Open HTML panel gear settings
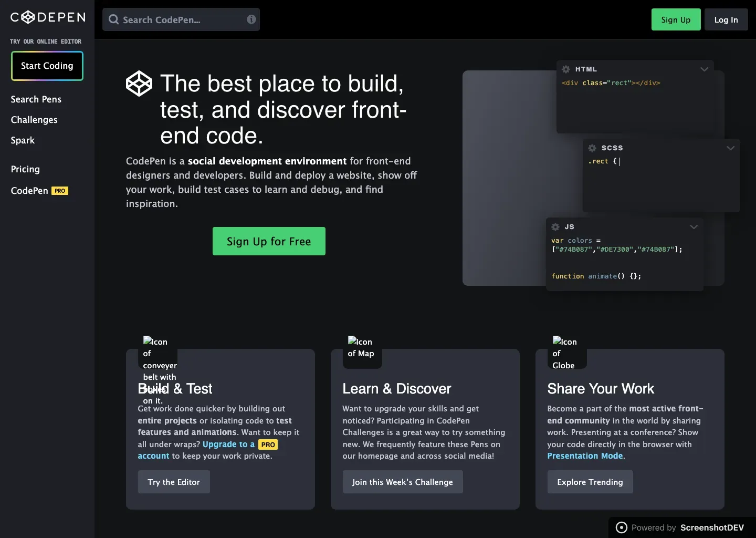The height and width of the screenshot is (538, 756). [x=566, y=69]
